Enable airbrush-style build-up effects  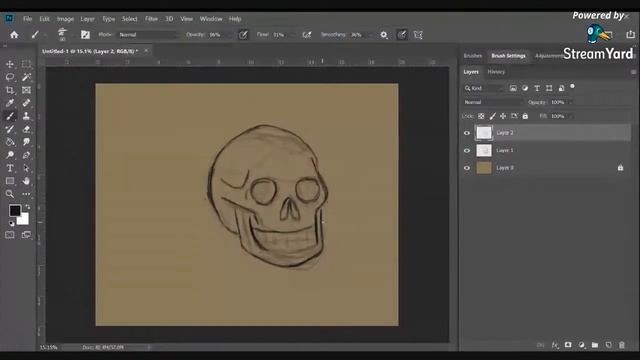(307, 35)
